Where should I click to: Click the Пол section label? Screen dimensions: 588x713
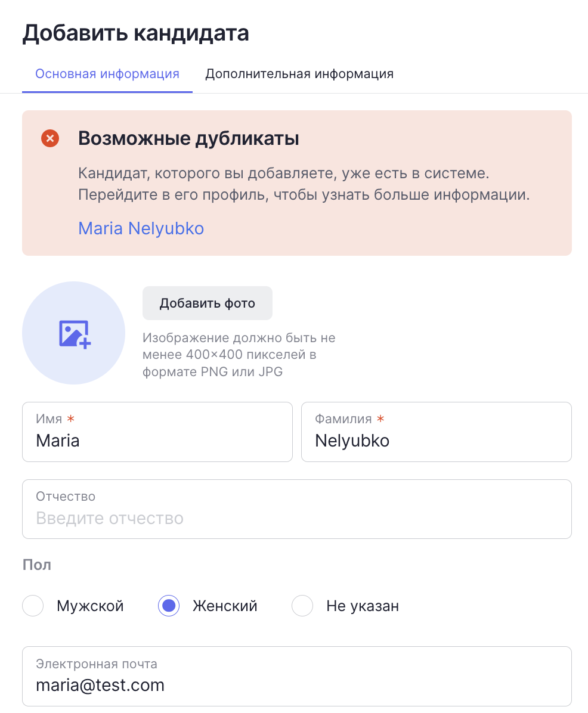pyautogui.click(x=37, y=565)
